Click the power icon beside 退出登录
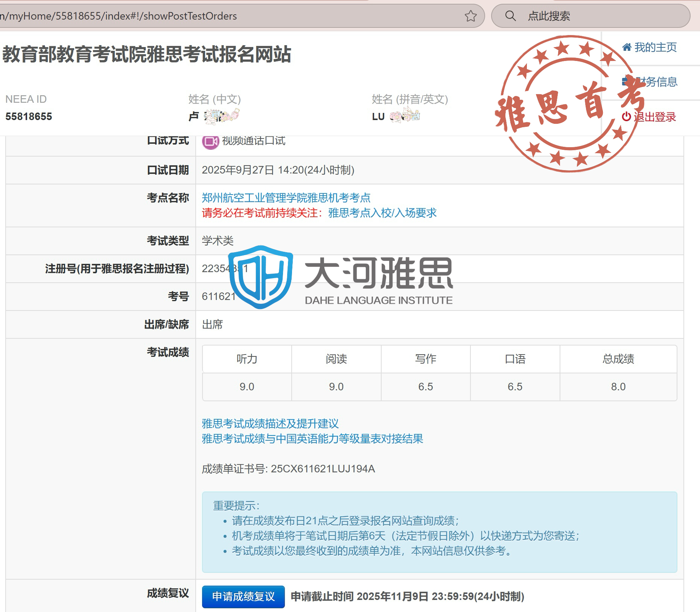Screen dimensions: 700x612 [626, 117]
